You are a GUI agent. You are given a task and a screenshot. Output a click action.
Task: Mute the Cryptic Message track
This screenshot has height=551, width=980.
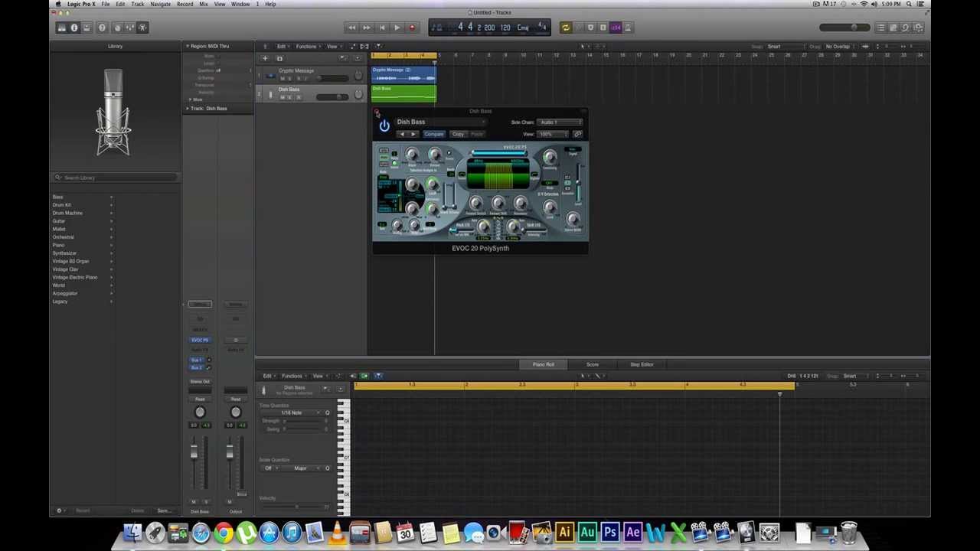click(282, 78)
